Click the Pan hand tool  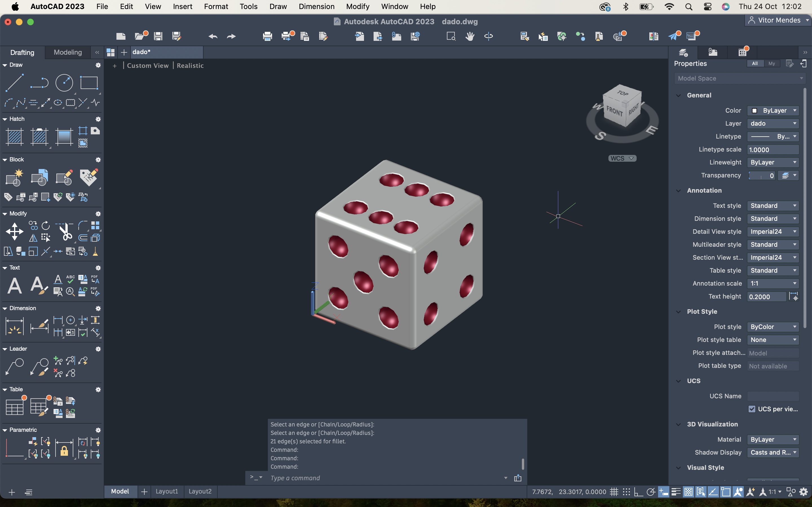(x=470, y=36)
